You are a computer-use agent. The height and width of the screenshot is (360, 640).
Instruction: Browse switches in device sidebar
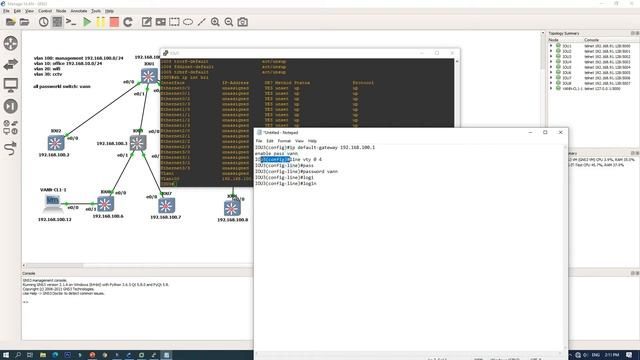pyautogui.click(x=11, y=64)
